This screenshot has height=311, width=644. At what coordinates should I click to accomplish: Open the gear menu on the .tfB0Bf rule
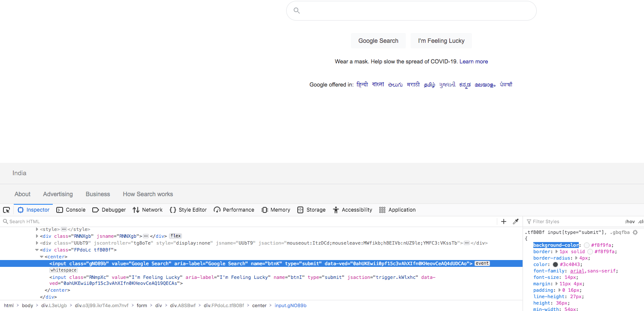(635, 232)
